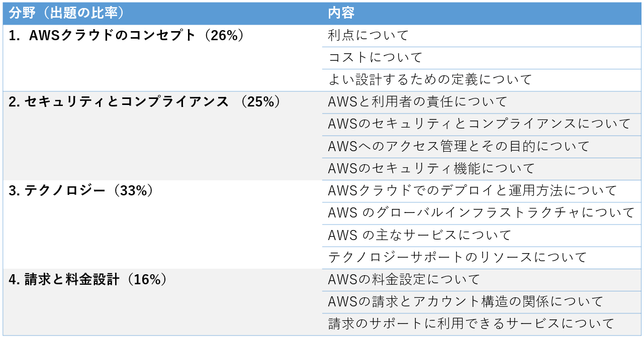644x338 pixels.
Task: Click AWSクラウドでのデプロイと運用方法について row
Action: tap(482, 191)
